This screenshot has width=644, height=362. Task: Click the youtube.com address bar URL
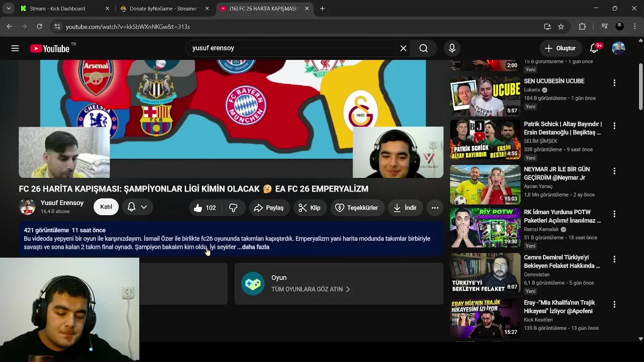point(128,27)
